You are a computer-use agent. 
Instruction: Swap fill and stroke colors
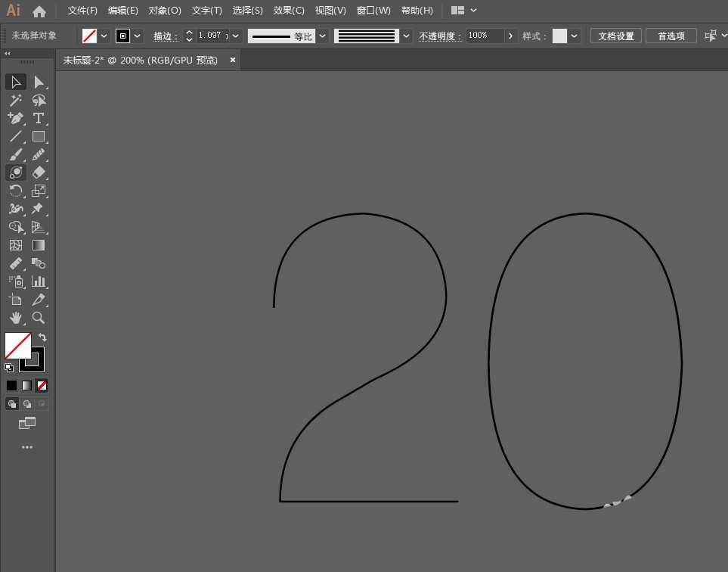coord(42,337)
